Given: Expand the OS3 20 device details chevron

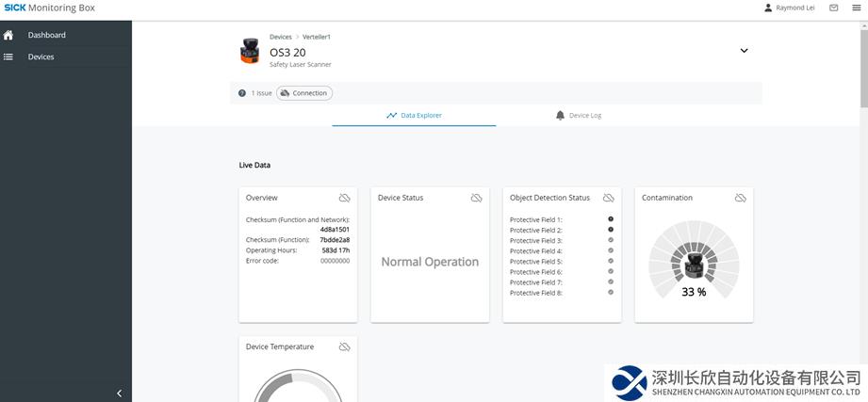Looking at the screenshot, I should [744, 51].
